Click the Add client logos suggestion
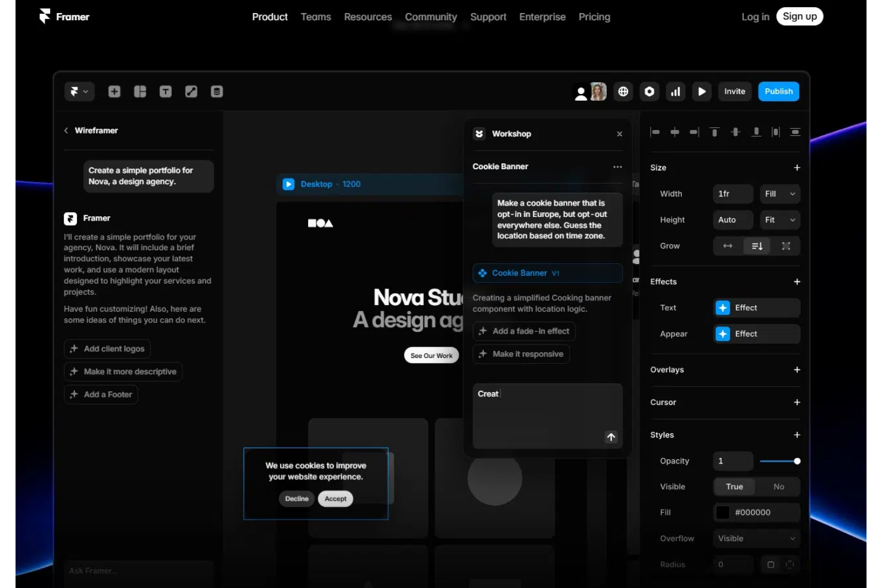This screenshot has height=588, width=882. click(x=107, y=349)
